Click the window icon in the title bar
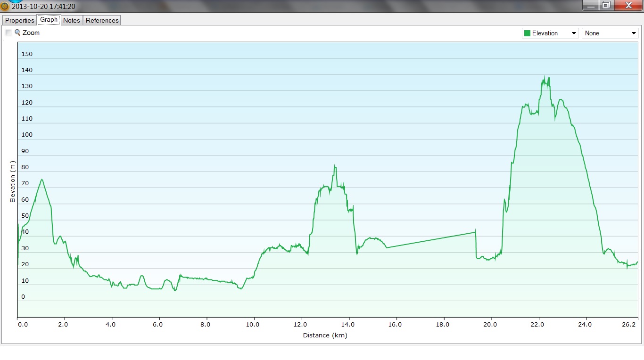This screenshot has width=644, height=360. pos(5,6)
